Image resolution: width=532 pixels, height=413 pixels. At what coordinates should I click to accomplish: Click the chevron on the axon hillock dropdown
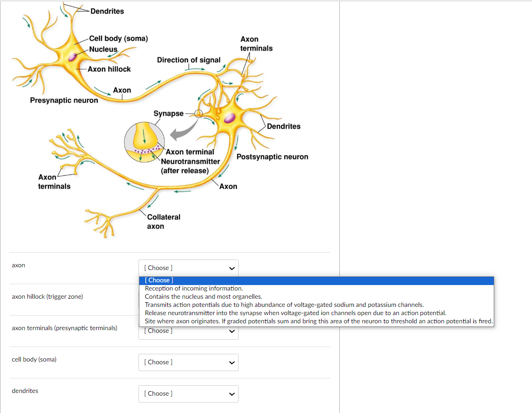pyautogui.click(x=232, y=299)
